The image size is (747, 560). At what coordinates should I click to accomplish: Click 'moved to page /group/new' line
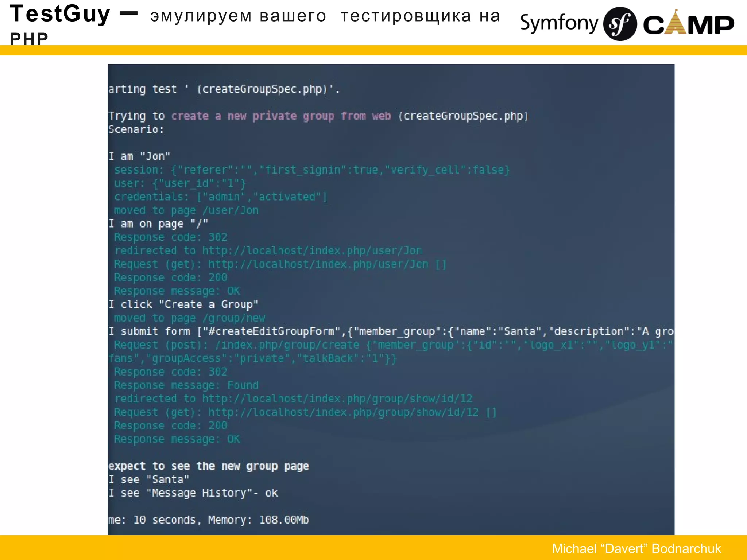(190, 318)
